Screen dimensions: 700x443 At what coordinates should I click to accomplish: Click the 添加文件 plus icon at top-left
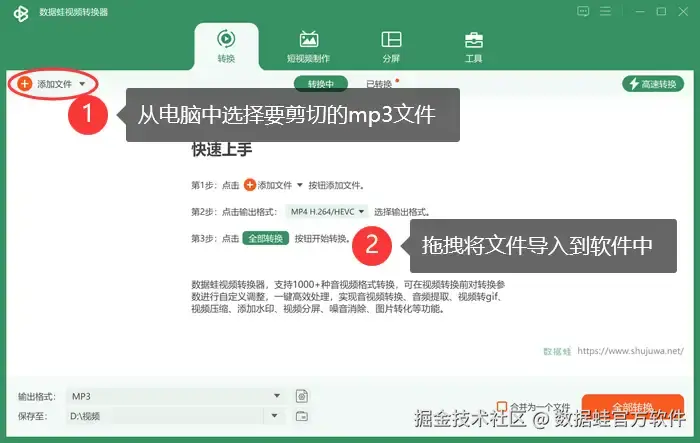(x=25, y=84)
